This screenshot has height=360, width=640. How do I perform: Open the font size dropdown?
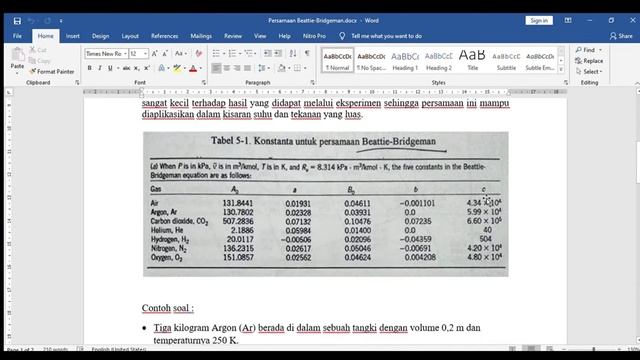tap(145, 54)
